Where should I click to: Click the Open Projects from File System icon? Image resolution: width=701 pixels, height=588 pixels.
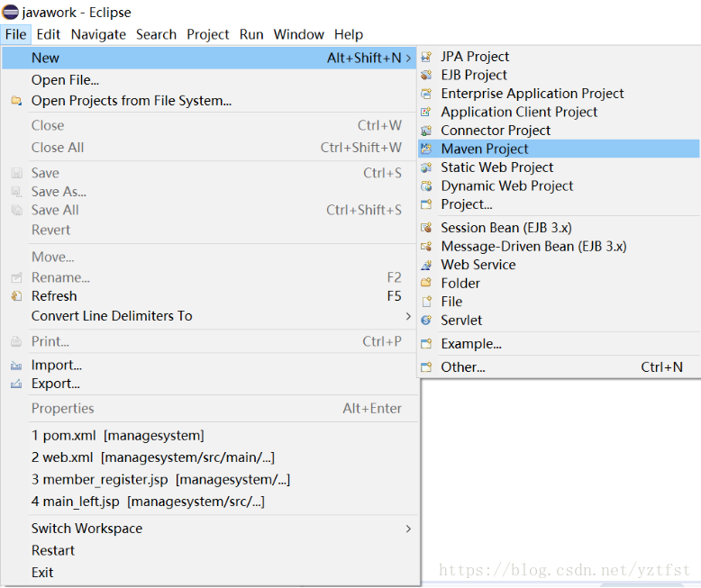(16, 101)
